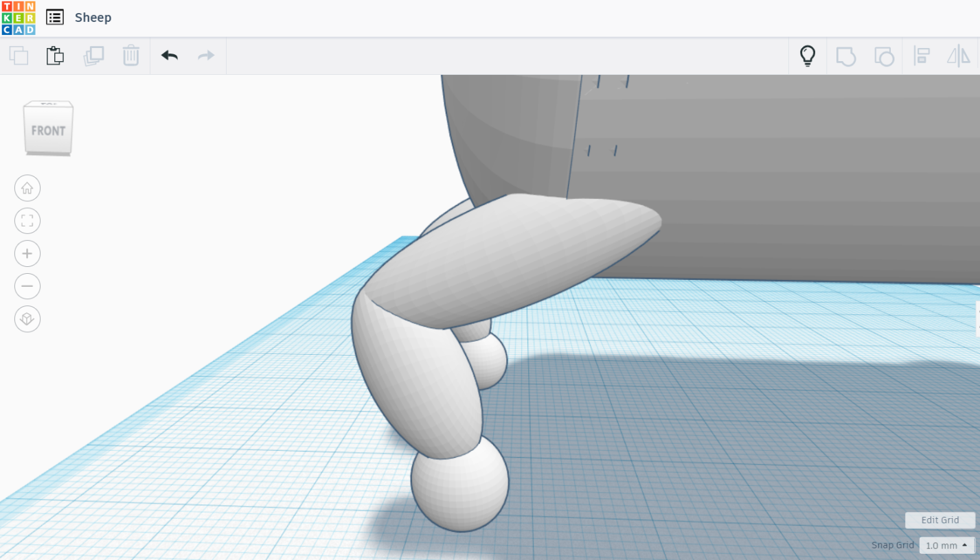Screen dimensions: 980x560
Task: Click the Duplicate and repeat icon
Action: click(93, 56)
